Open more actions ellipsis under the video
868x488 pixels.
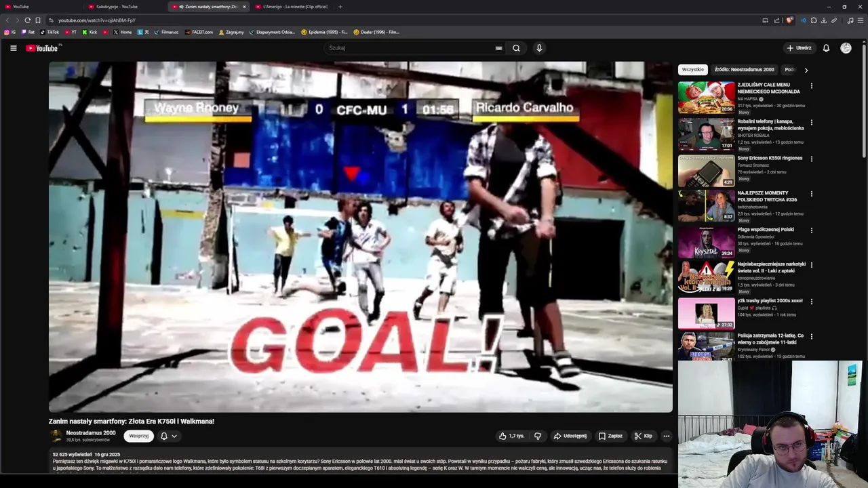[x=667, y=436]
